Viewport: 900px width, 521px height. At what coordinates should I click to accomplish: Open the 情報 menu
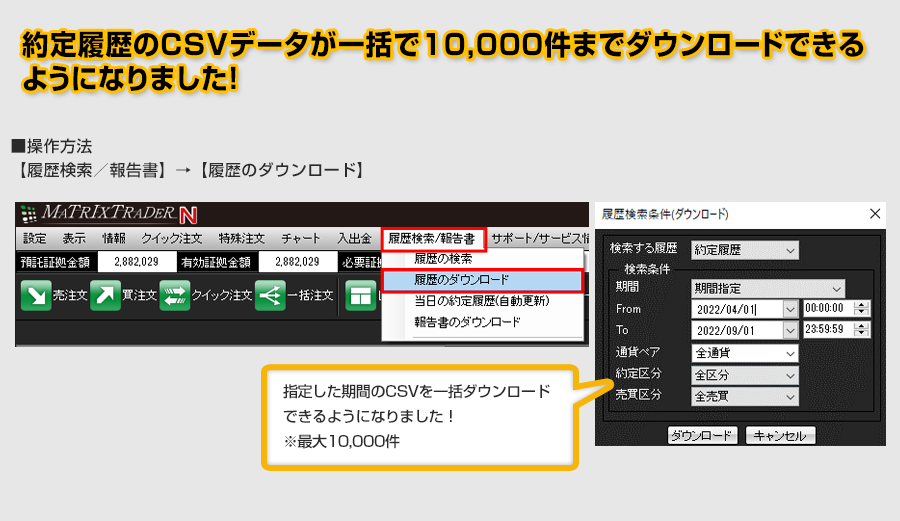[x=114, y=239]
